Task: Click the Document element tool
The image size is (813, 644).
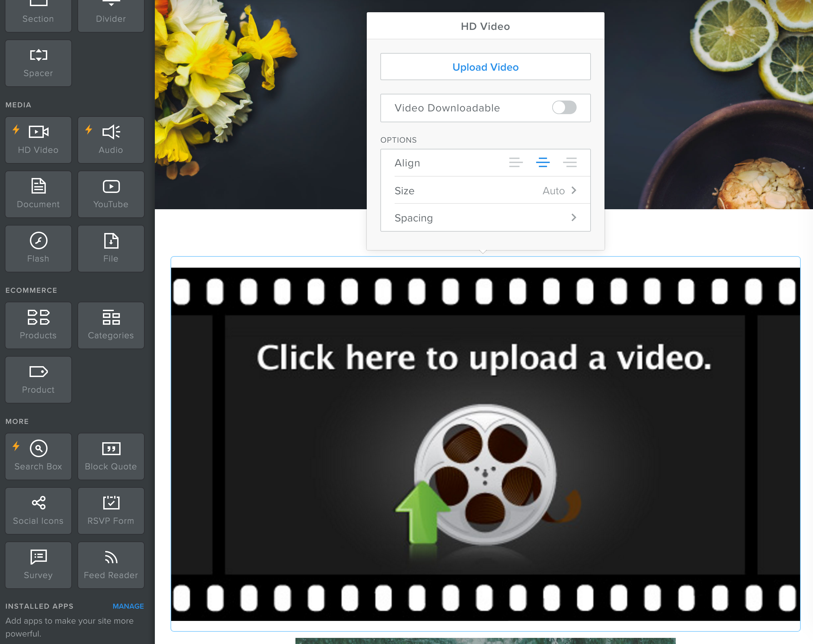Action: pyautogui.click(x=38, y=192)
